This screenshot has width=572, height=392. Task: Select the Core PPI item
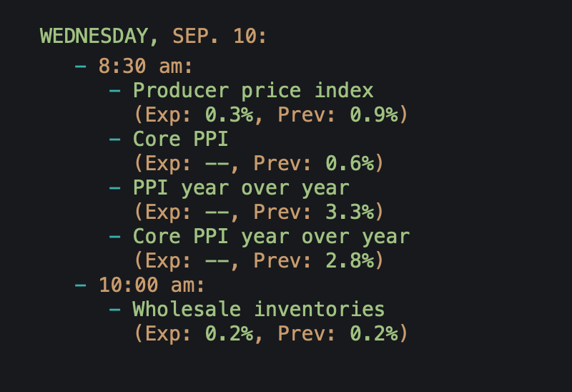coord(181,139)
